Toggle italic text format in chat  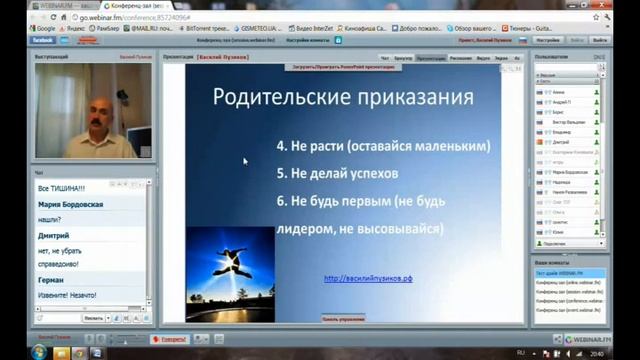[117, 318]
